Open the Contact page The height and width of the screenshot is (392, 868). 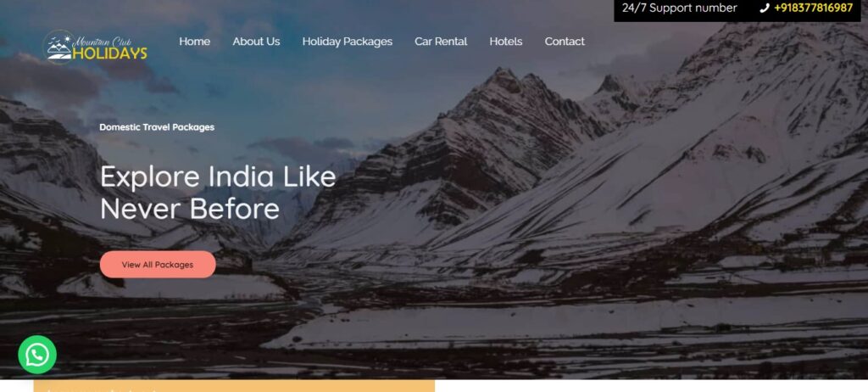pyautogui.click(x=564, y=42)
